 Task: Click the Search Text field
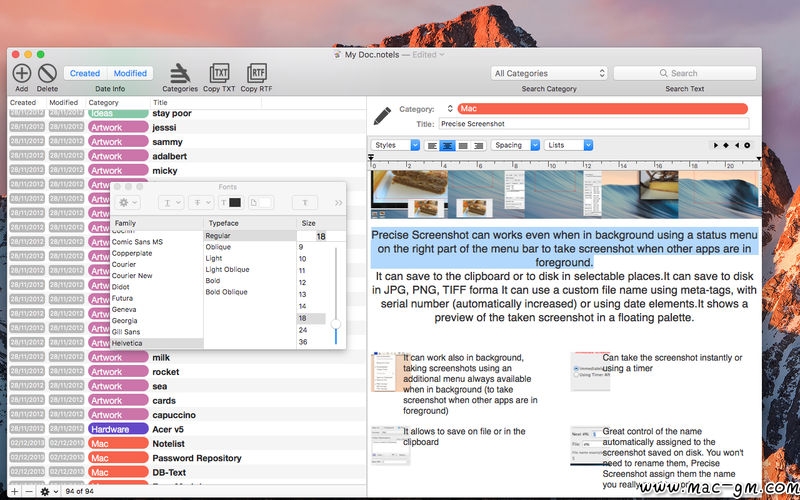pos(685,73)
